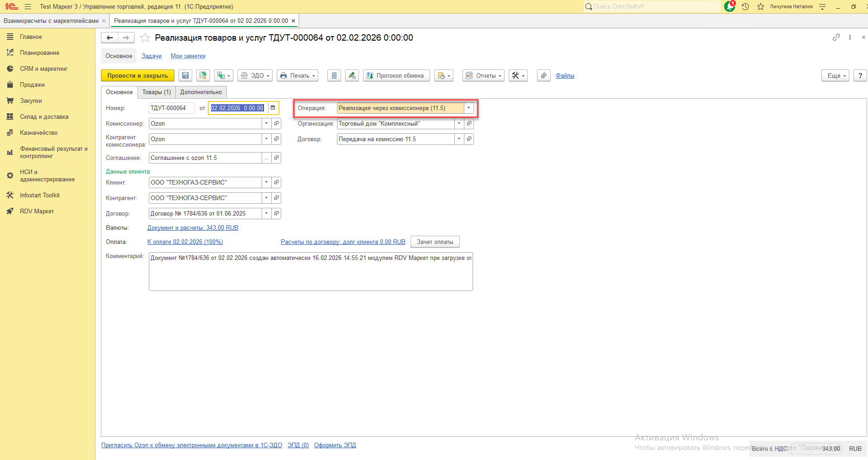Expand the create-based-on dropdown button
The width and height of the screenshot is (868, 460).
coord(224,76)
